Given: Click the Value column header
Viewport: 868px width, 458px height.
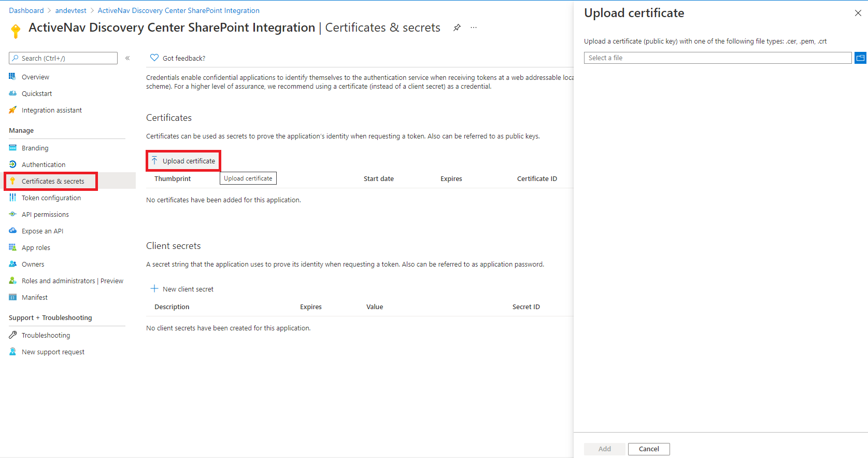Looking at the screenshot, I should [x=375, y=307].
